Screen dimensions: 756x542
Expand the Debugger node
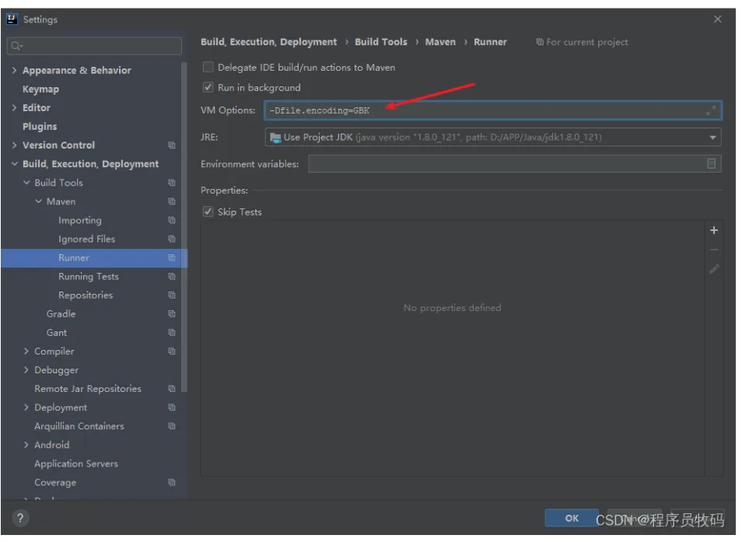(x=26, y=370)
